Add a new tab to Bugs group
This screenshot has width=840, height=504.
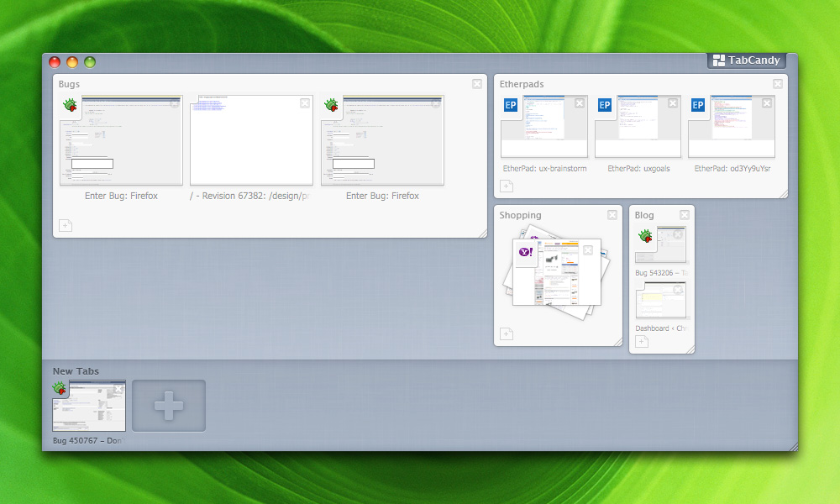(x=66, y=225)
